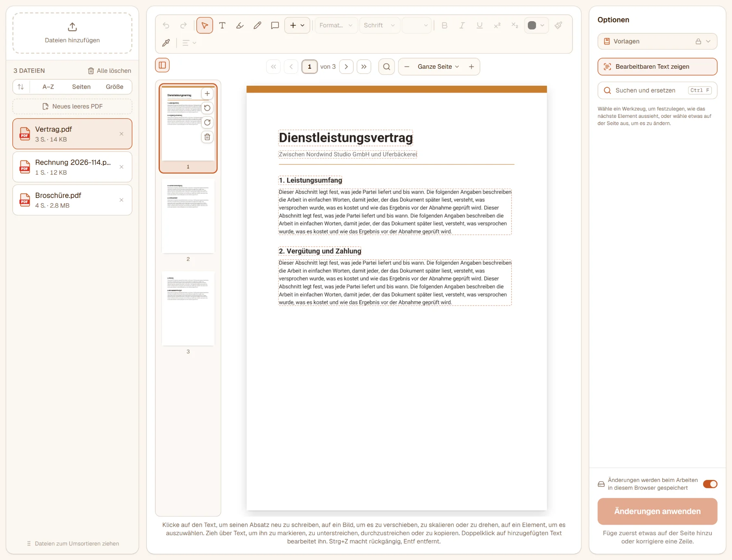Go to next page

click(x=346, y=67)
